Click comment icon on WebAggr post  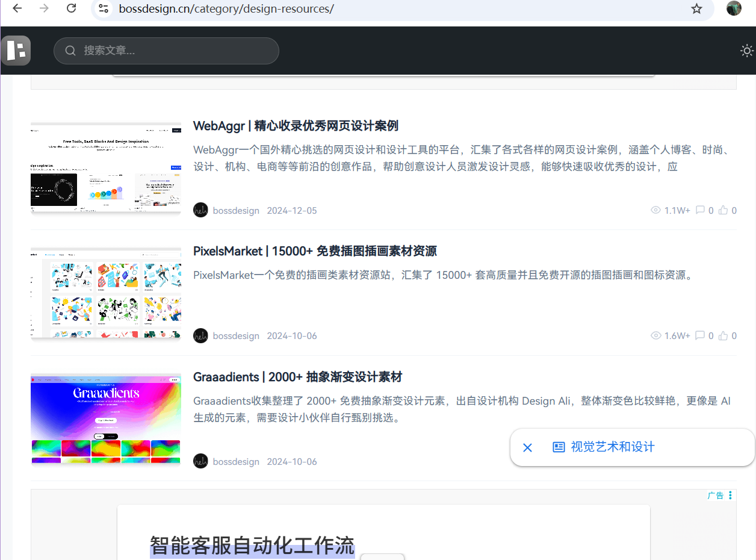coord(700,210)
